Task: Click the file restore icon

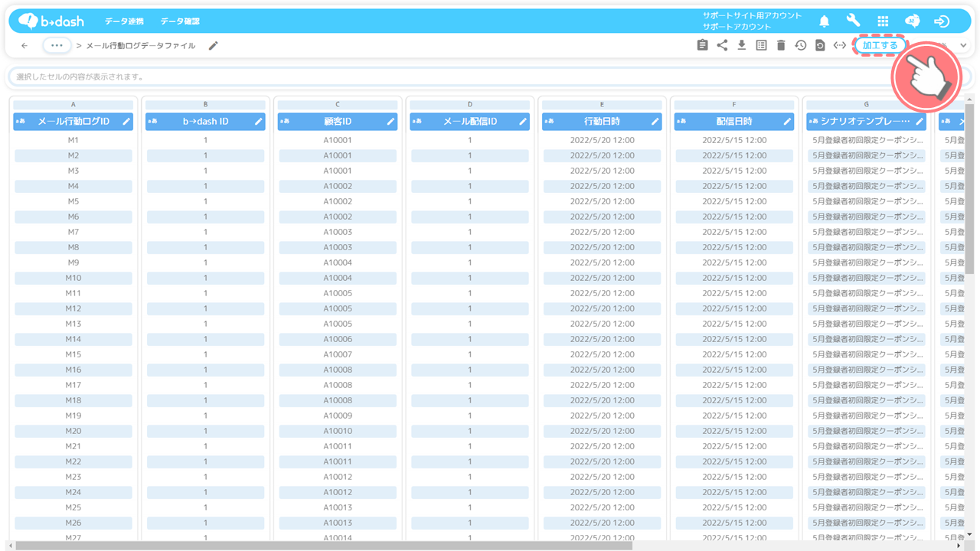Action: [820, 46]
